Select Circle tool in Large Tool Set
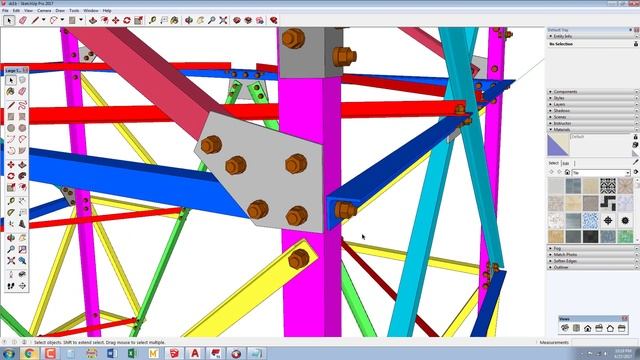 point(11,128)
